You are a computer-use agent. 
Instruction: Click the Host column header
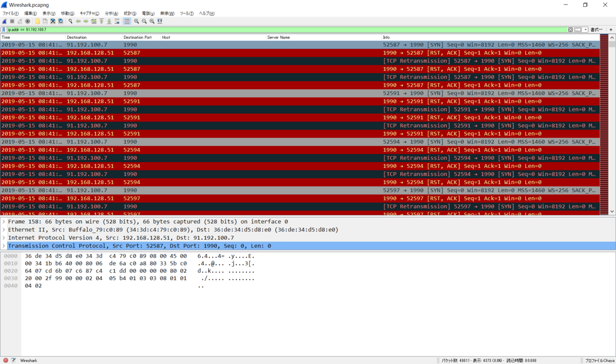point(214,37)
